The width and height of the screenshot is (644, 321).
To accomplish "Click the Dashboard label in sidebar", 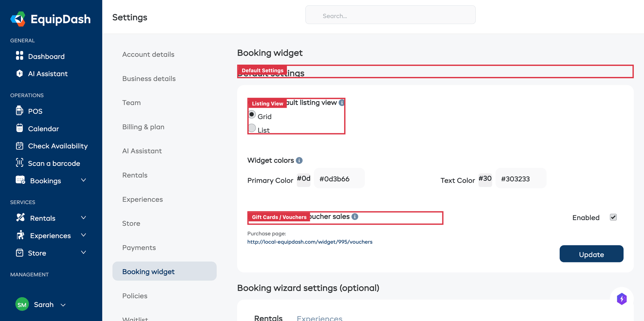I will (x=47, y=56).
